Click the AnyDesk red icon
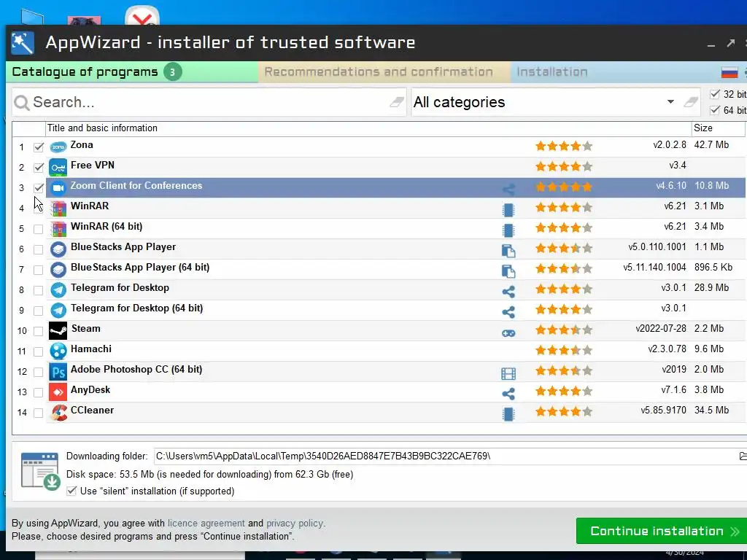Viewport: 747px width, 560px height. tap(58, 392)
